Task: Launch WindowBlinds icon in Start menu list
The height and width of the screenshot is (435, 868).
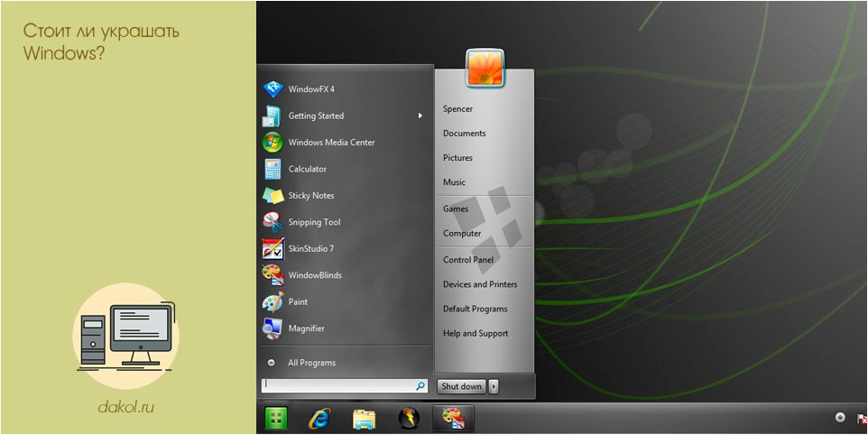Action: click(x=272, y=275)
